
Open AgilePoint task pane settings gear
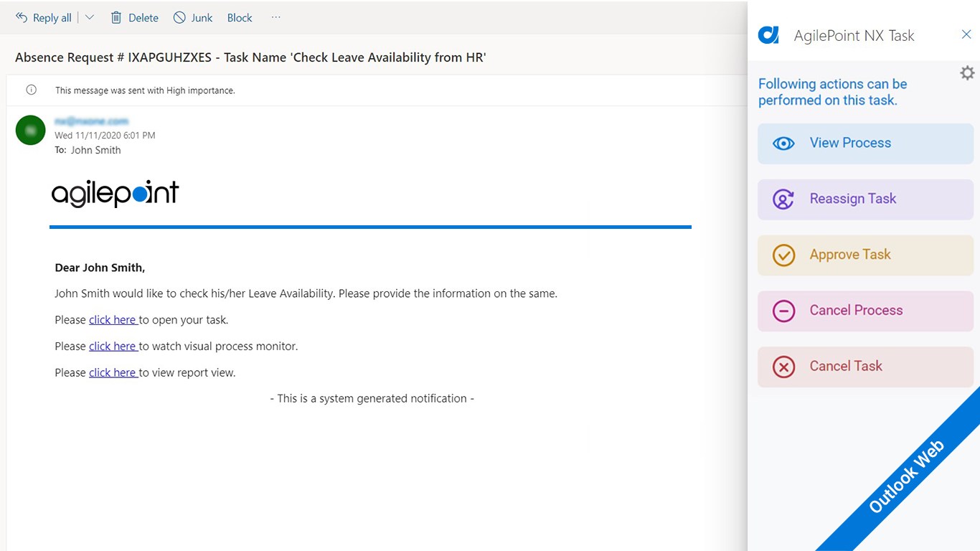(x=967, y=73)
